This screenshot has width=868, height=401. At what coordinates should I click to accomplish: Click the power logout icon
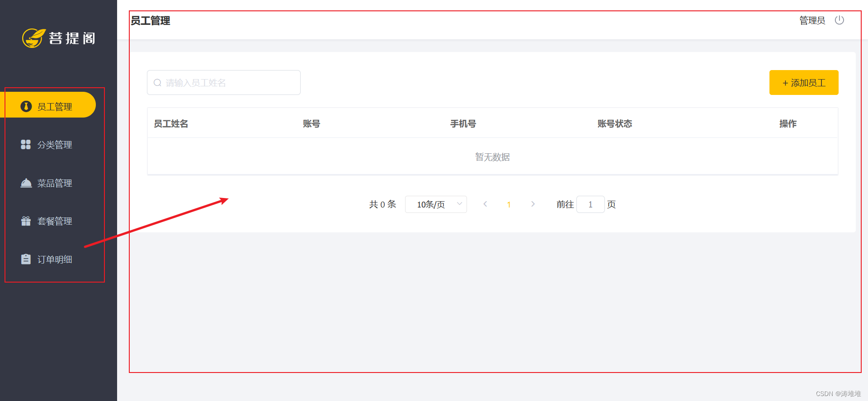pos(840,20)
